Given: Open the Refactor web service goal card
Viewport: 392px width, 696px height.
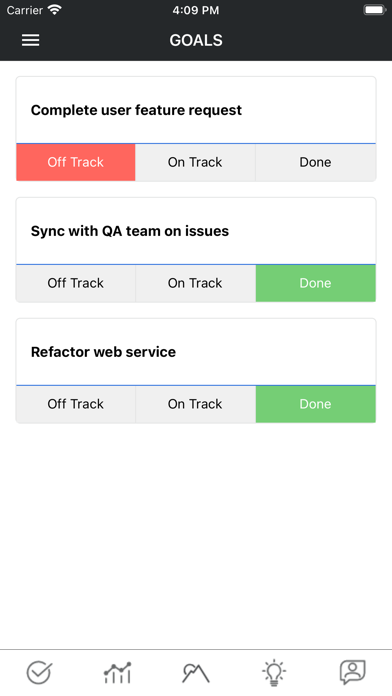Looking at the screenshot, I should 196,352.
